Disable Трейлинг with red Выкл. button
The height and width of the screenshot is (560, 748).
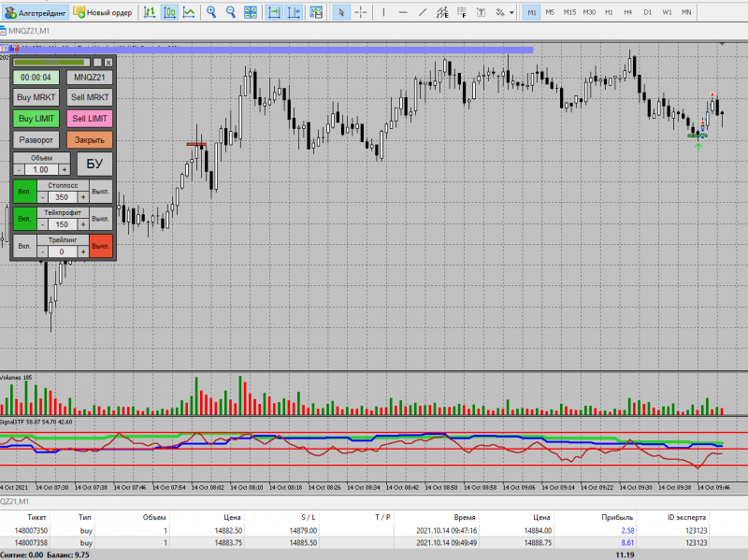[101, 246]
